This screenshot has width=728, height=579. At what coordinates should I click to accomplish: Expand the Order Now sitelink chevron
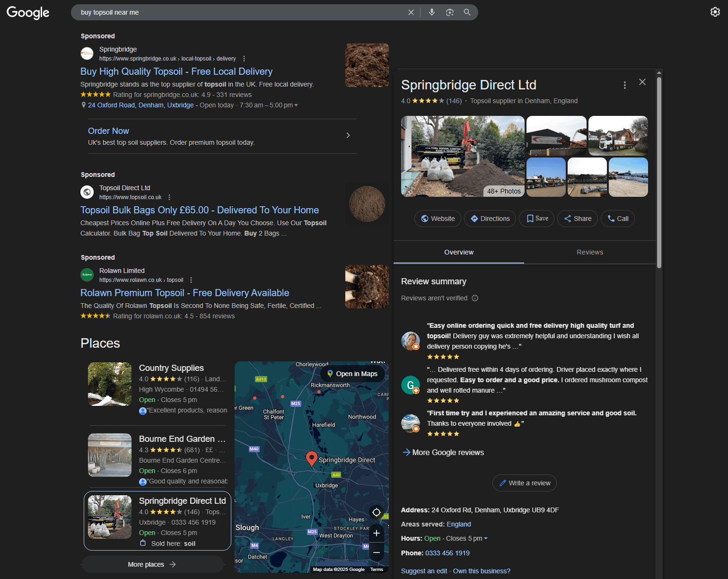pyautogui.click(x=348, y=135)
